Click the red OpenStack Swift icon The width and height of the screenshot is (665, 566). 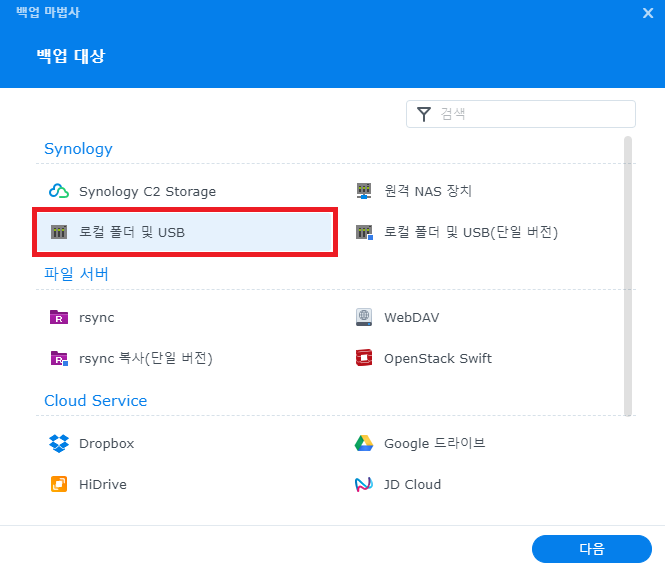pos(364,358)
